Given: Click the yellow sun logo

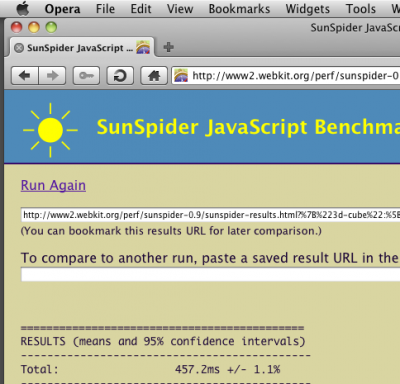Looking at the screenshot, I should 50,130.
